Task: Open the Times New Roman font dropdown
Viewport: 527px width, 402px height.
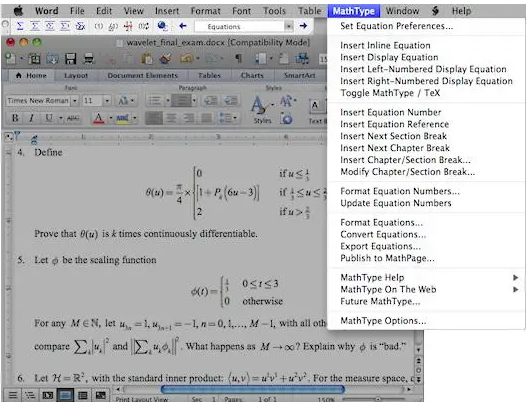Action: [42, 100]
